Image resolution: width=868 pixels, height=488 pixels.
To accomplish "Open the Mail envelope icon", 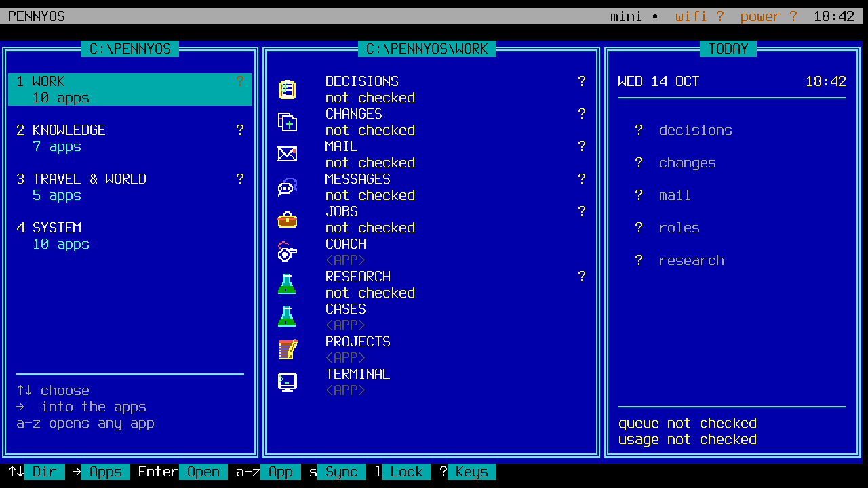I will (288, 155).
